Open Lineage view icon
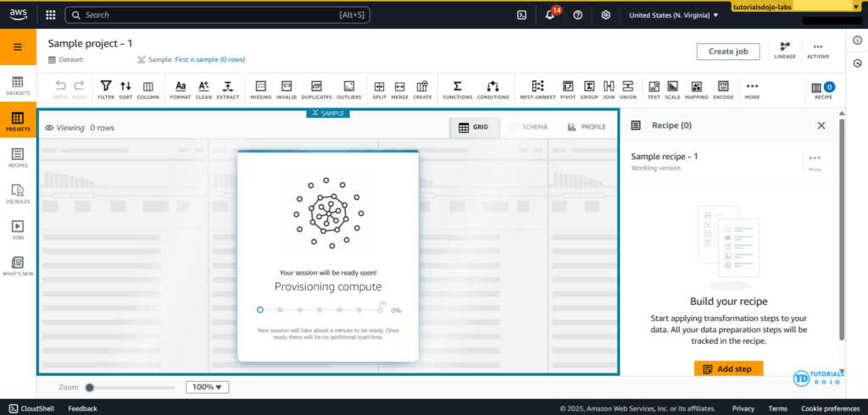868x415 pixels. tap(785, 51)
